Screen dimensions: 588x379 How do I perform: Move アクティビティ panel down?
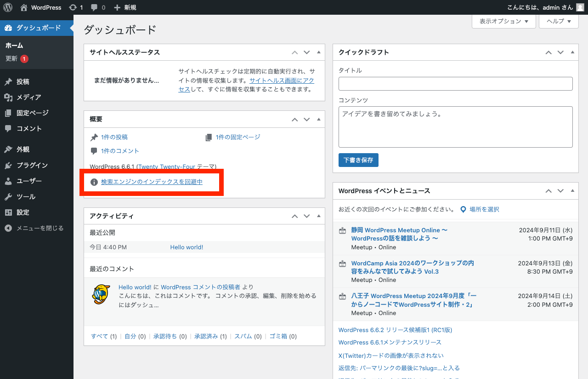tap(307, 216)
